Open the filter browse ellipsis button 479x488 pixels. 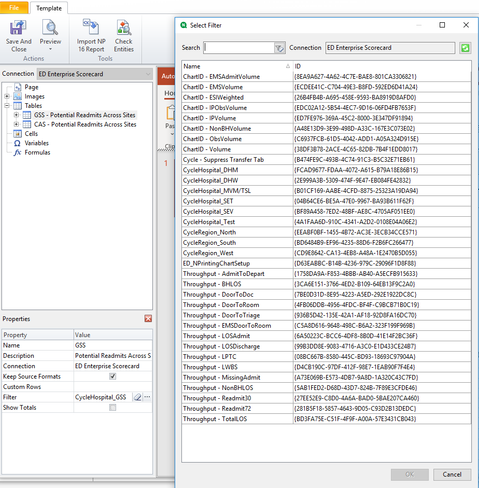[147, 397]
